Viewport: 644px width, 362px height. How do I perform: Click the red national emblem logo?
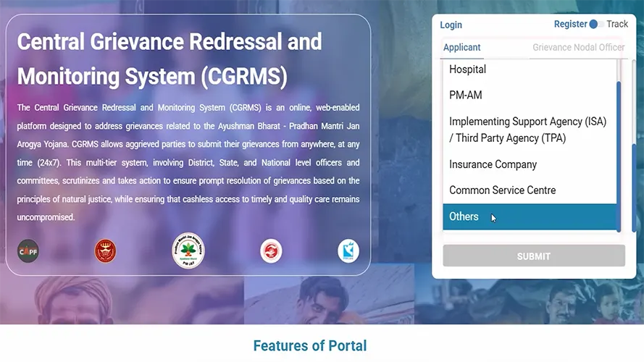[x=105, y=251]
